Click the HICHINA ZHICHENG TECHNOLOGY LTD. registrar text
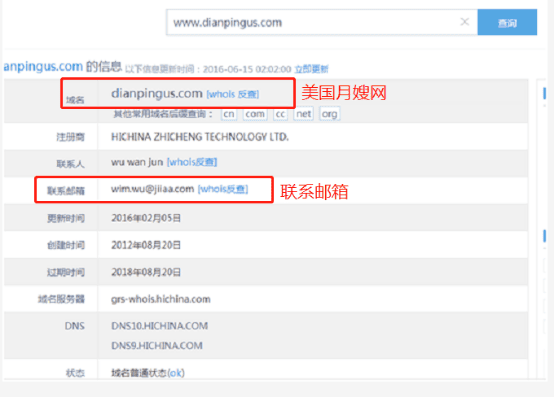This screenshot has height=398, width=554. [200, 136]
